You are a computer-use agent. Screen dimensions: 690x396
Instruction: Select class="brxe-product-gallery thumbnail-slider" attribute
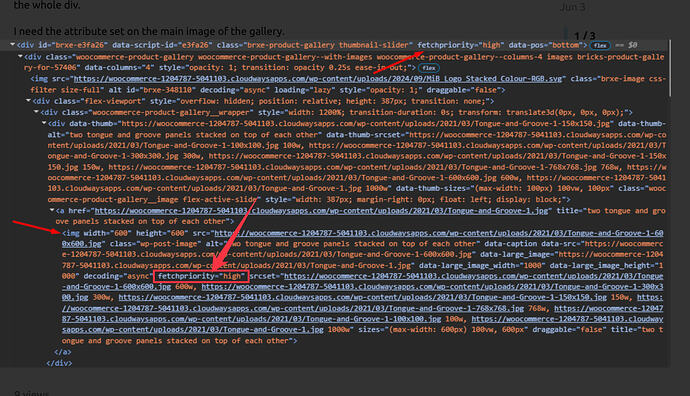point(315,45)
